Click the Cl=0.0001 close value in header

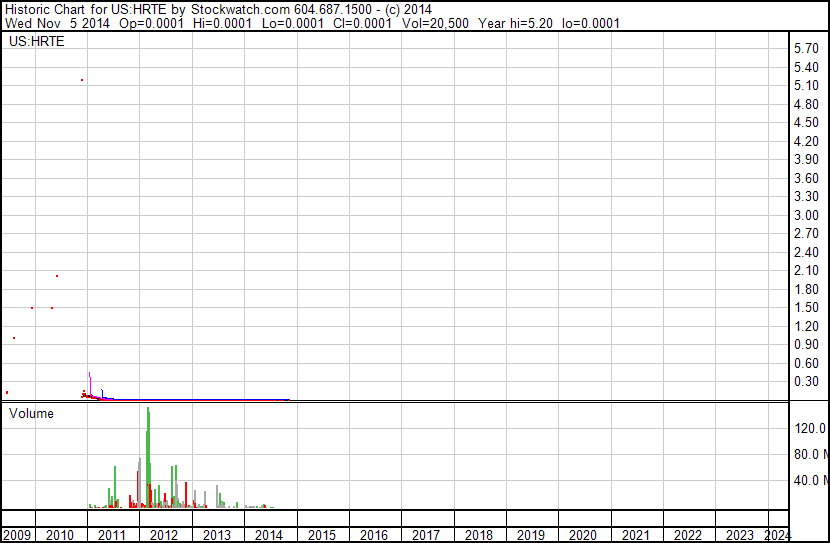363,23
